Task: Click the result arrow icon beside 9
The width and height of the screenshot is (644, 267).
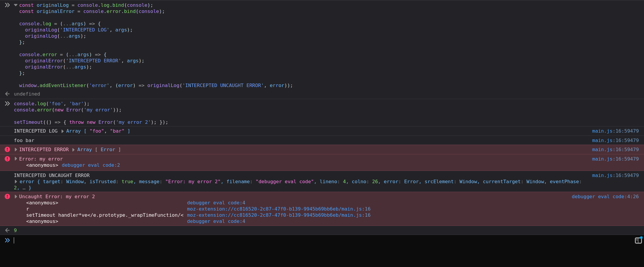Action: [7, 230]
